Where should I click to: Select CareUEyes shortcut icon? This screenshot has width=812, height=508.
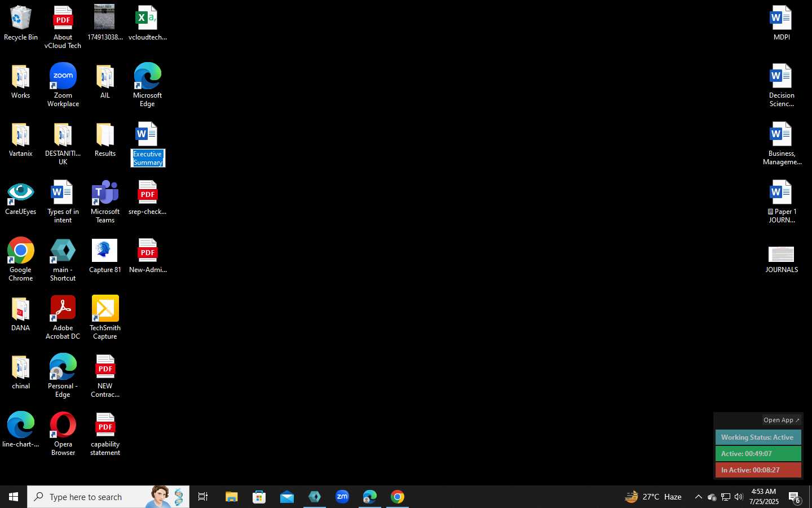(x=21, y=199)
